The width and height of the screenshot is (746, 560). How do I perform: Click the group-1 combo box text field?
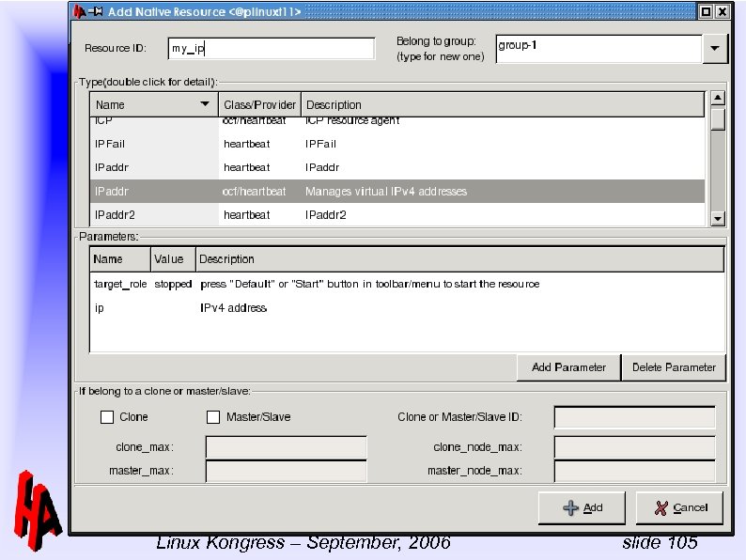[x=598, y=48]
